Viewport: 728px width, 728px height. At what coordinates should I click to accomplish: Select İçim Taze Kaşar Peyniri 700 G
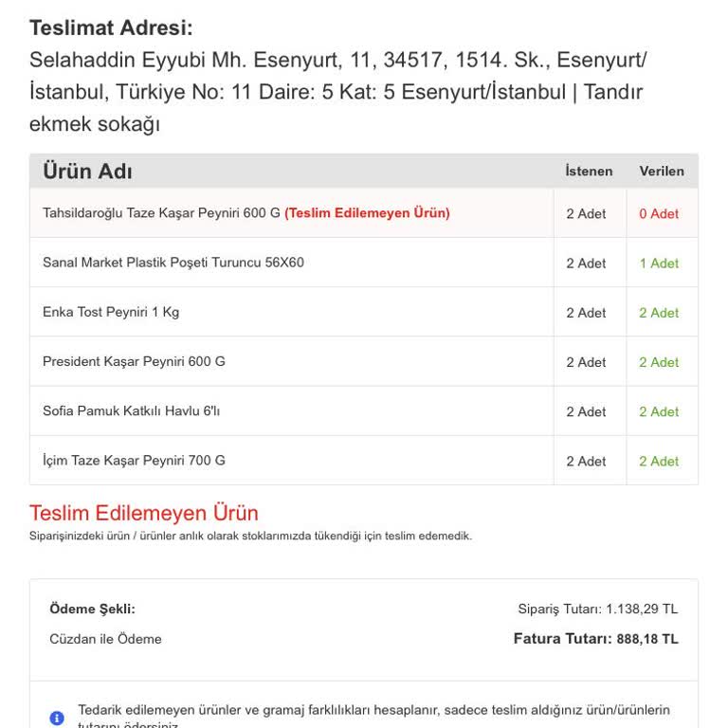[134, 461]
